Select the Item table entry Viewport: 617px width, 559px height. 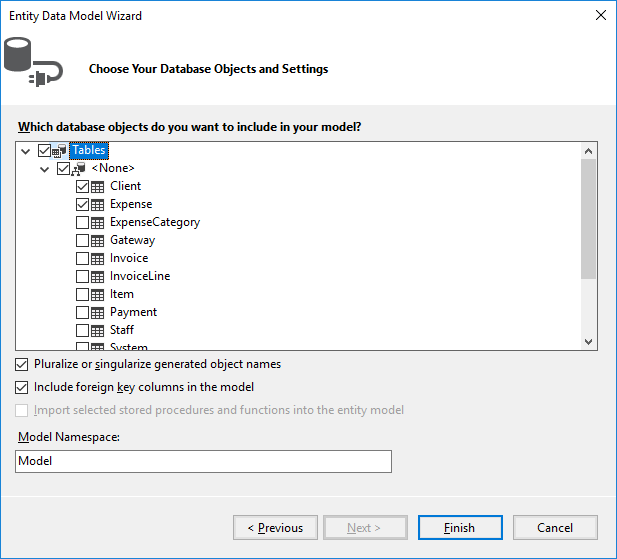121,294
